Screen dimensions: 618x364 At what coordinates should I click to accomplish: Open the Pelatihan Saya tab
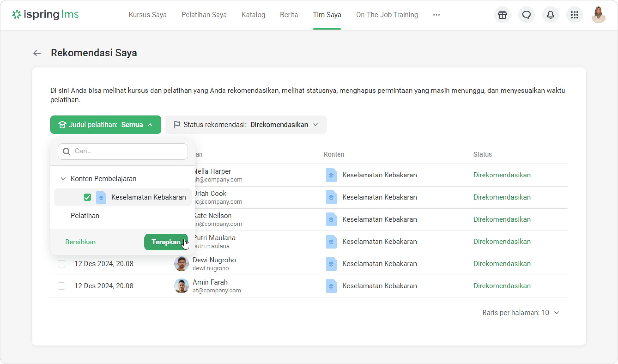click(204, 15)
